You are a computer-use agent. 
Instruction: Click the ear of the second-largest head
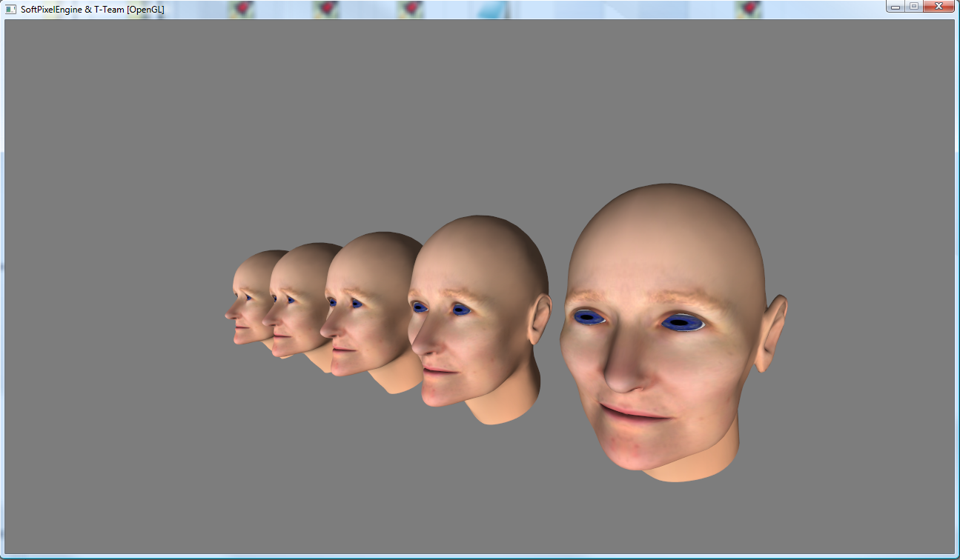540,319
